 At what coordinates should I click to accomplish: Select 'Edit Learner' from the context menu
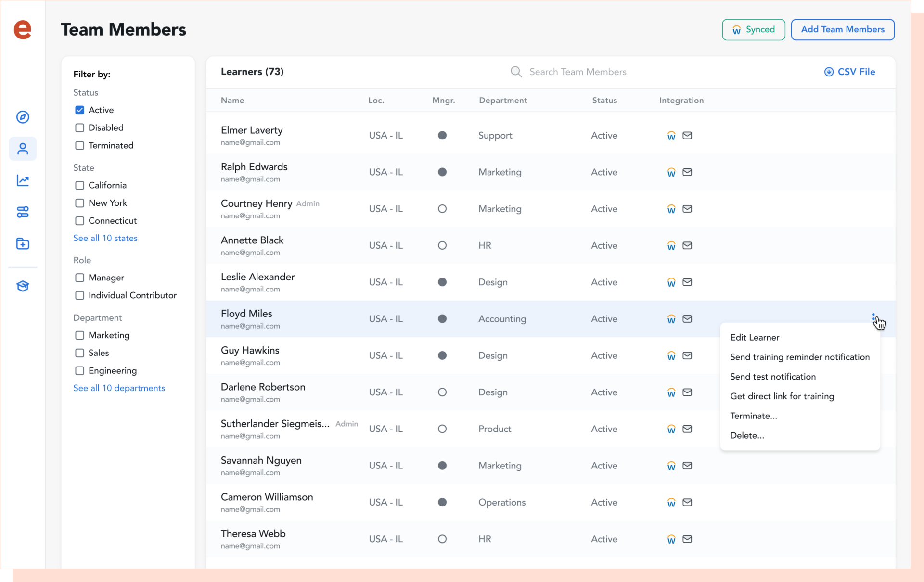coord(755,337)
